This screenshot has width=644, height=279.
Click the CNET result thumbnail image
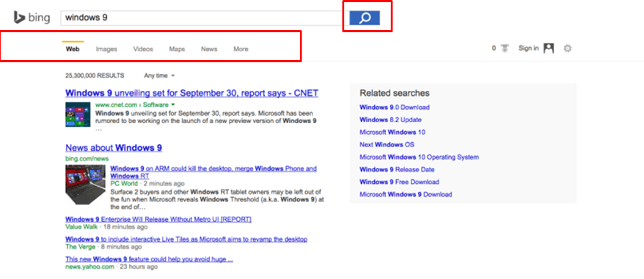[78, 114]
